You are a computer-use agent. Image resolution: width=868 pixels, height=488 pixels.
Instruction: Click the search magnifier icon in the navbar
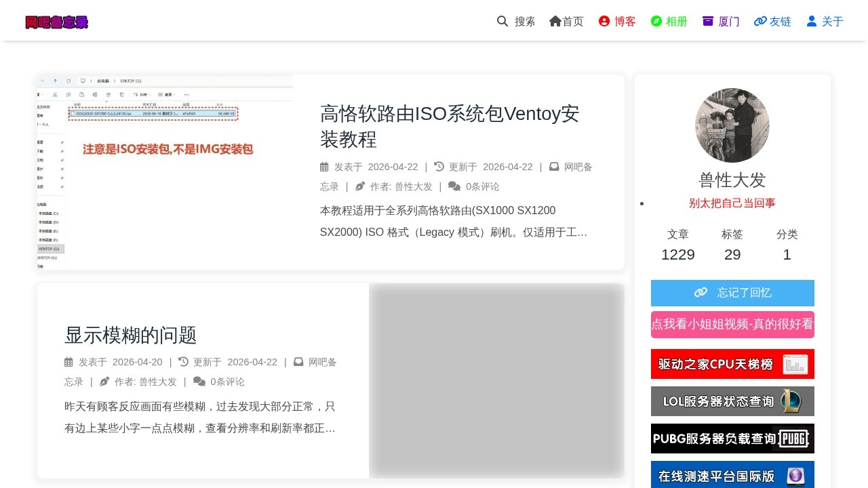(502, 21)
